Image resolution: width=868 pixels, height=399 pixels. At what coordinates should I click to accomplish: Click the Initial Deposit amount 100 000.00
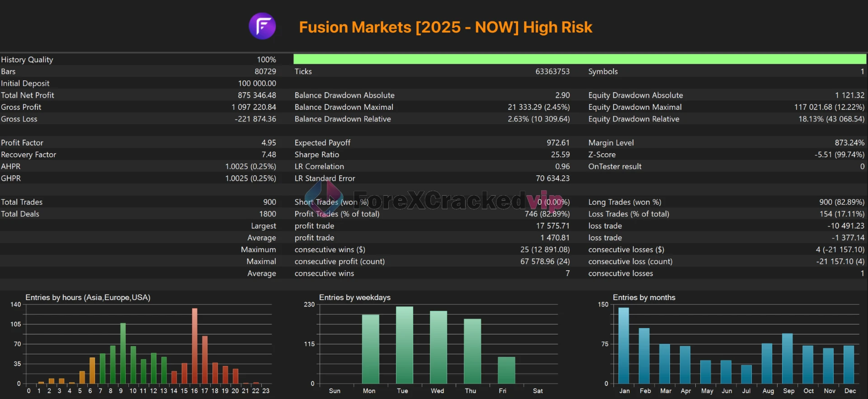click(x=257, y=84)
